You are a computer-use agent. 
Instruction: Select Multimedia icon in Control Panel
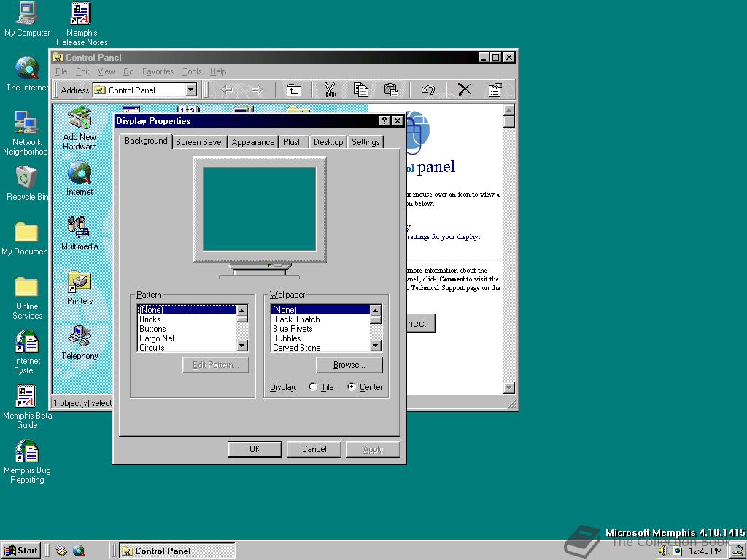80,233
